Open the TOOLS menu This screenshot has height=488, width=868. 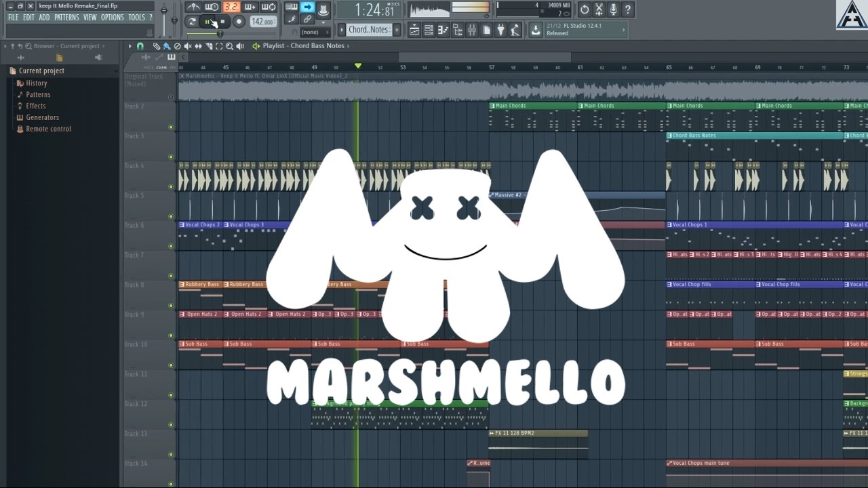[x=137, y=18]
